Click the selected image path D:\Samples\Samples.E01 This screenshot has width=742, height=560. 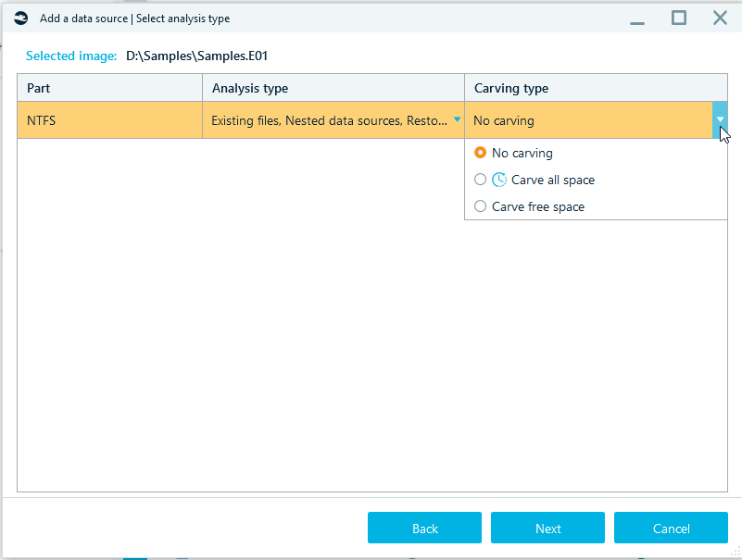(197, 56)
